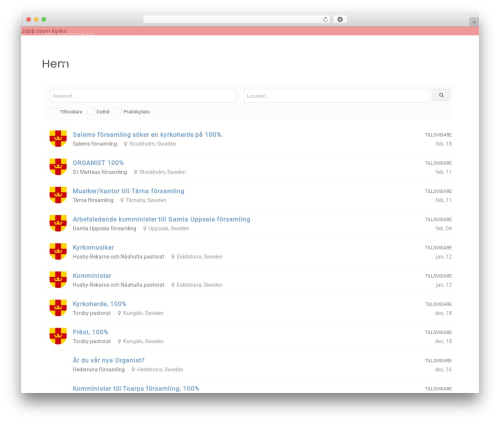Click the logo next to Musiker/kantor listing
This screenshot has width=500, height=423.
tap(58, 195)
